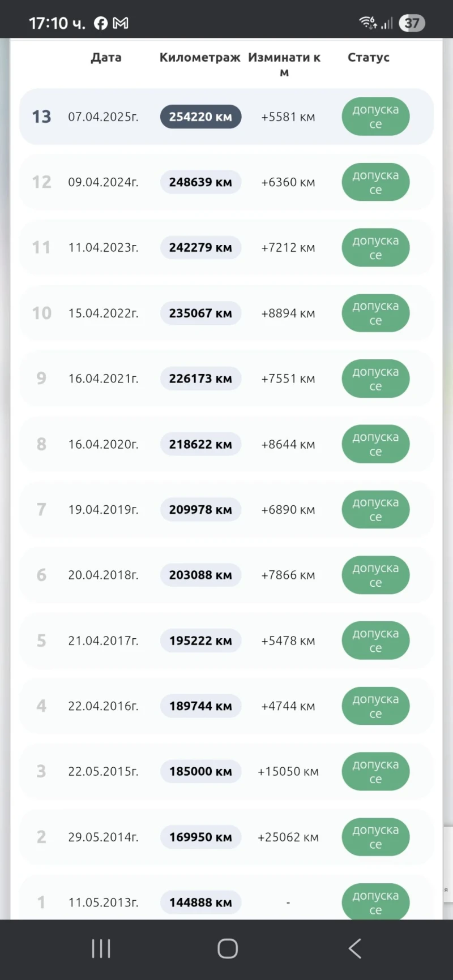Tap the mobile signal strength icon
This screenshot has height=980, width=453.
387,23
